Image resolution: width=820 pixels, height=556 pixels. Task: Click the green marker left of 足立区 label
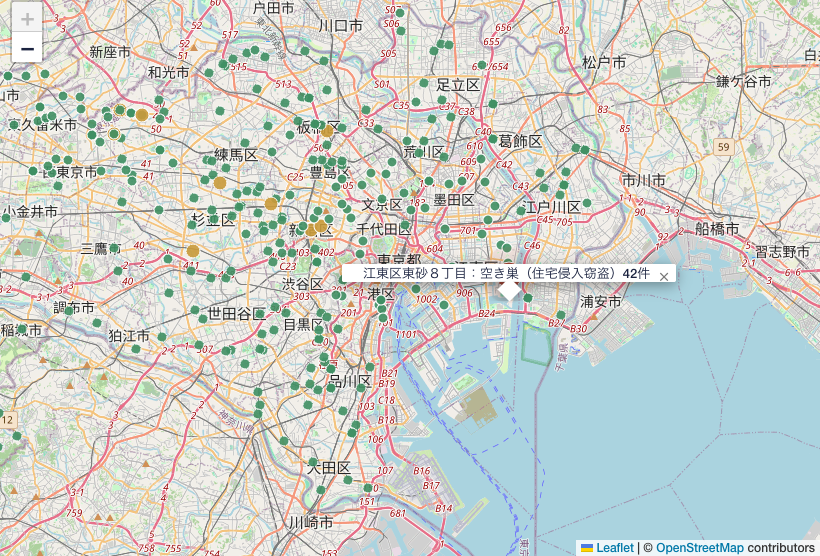(x=424, y=83)
